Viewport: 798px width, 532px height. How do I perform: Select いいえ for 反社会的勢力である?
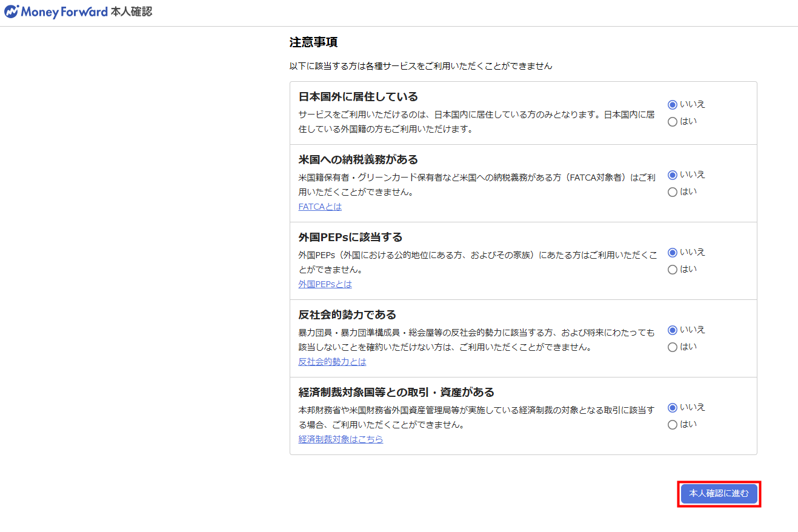672,330
